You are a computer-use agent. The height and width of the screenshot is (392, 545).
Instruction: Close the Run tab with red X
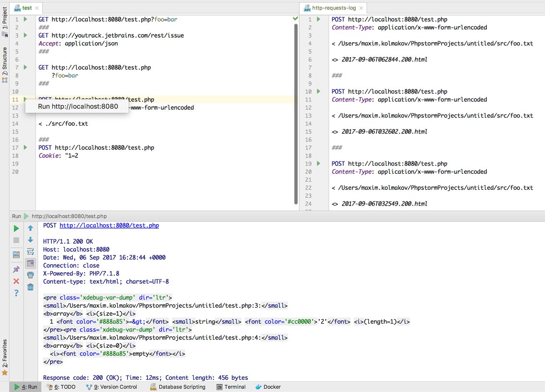click(16, 281)
